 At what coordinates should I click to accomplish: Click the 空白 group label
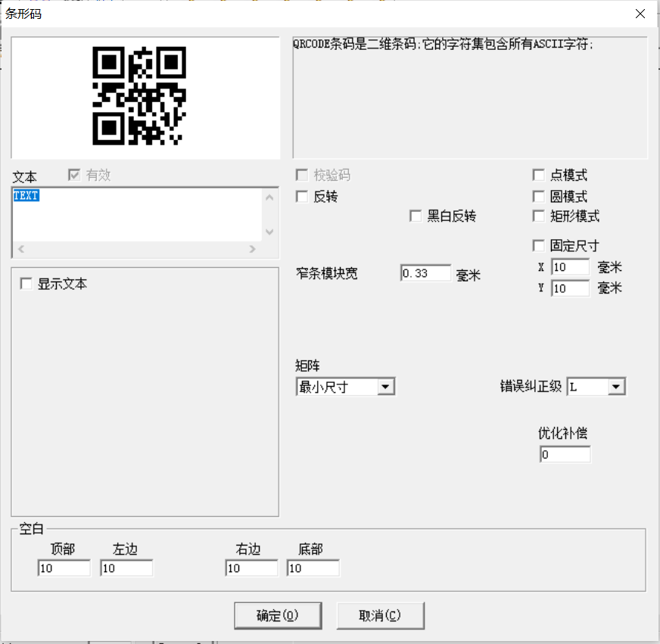31,529
